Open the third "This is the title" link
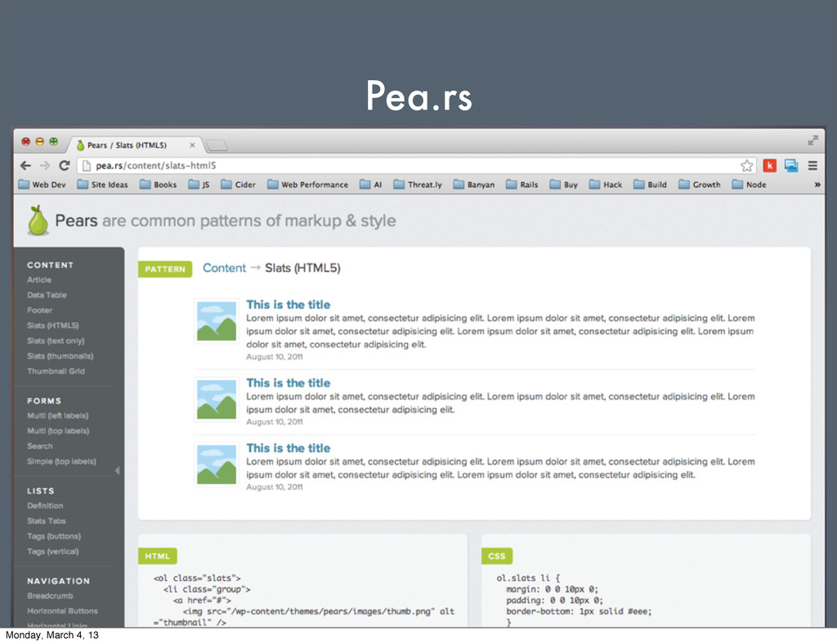Viewport: 837px width, 644px height. [x=289, y=448]
